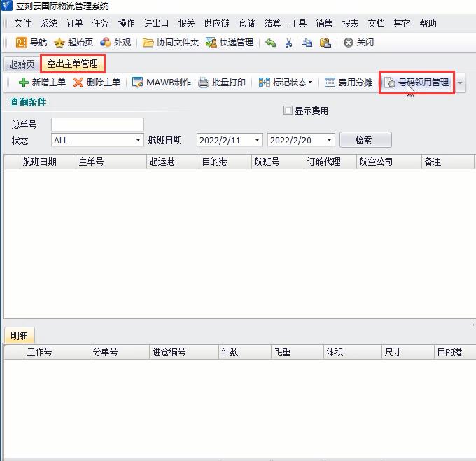This screenshot has width=476, height=461.
Task: Open 快递管理 express management
Action: 230,43
